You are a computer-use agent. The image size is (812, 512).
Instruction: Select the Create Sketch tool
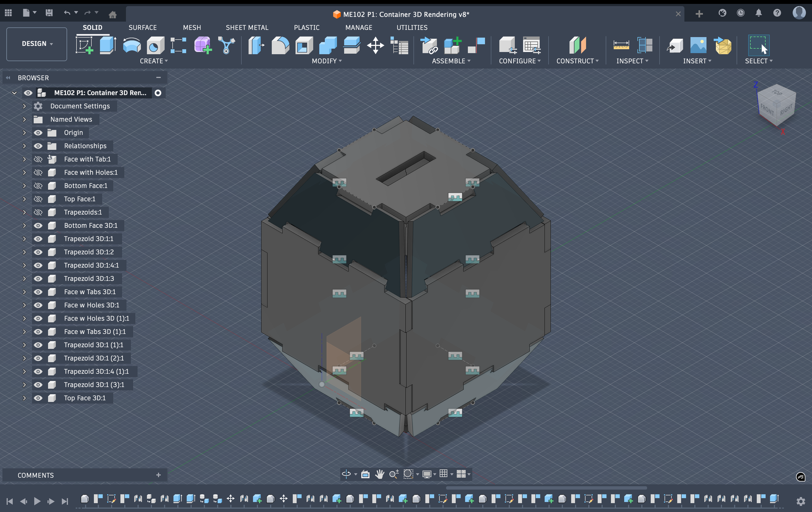pos(84,45)
